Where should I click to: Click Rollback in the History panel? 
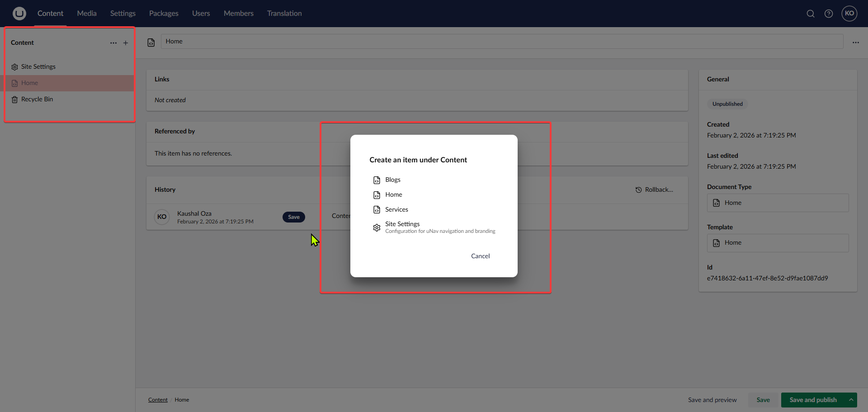tap(654, 189)
